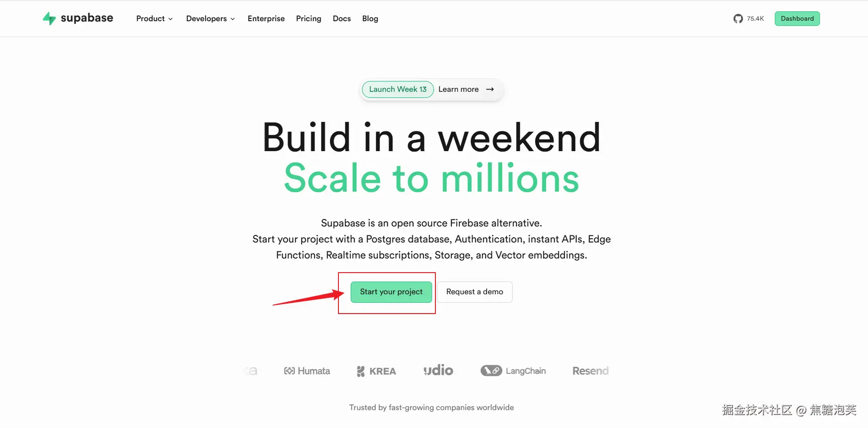Click the 75.4K GitHub stars count
Image resolution: width=868 pixels, height=428 pixels.
[755, 19]
